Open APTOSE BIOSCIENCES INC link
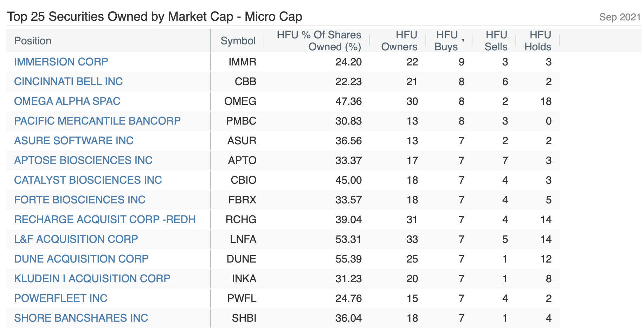 (x=83, y=160)
